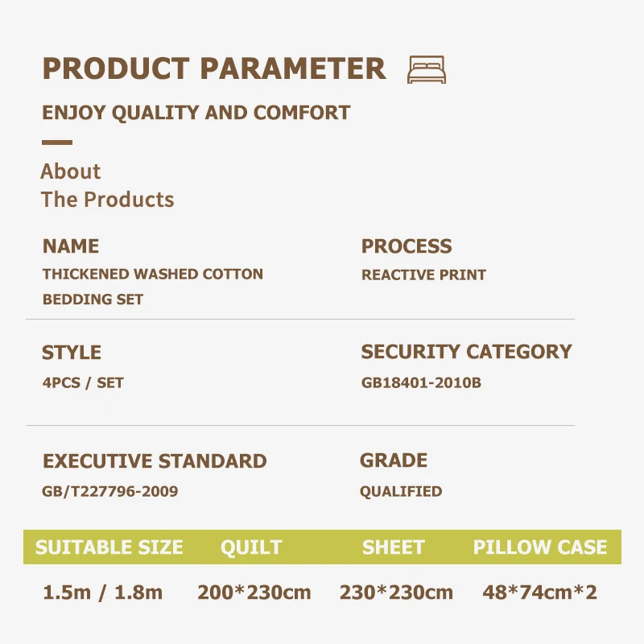
Task: Click the About The Products text
Action: point(107,185)
